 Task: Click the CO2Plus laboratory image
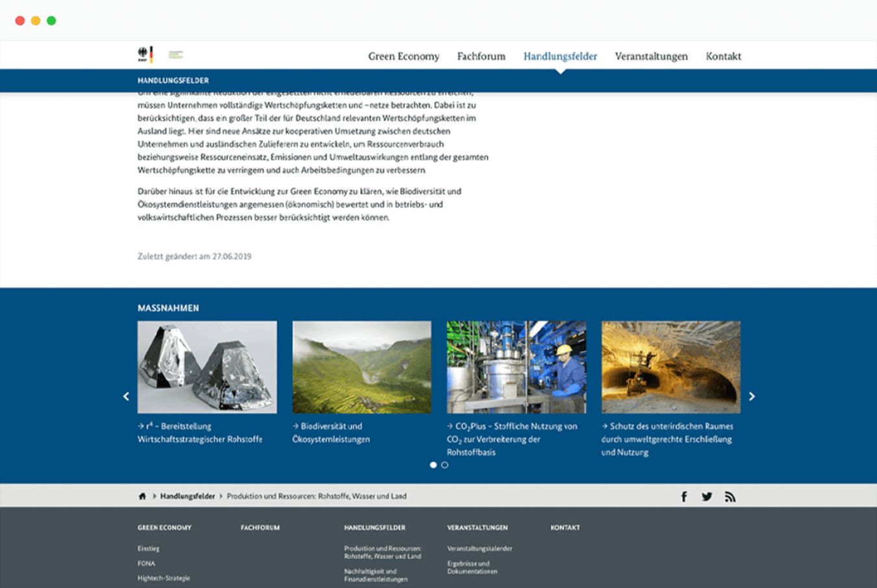tap(516, 367)
